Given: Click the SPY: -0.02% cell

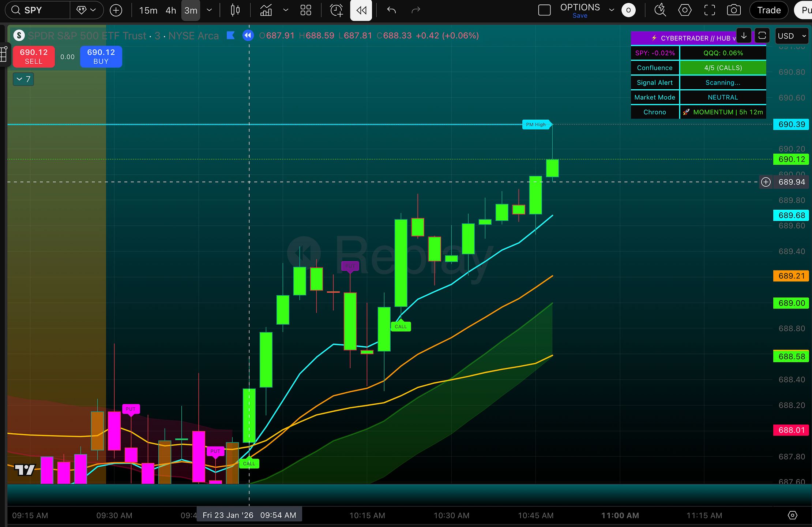Looking at the screenshot, I should [x=655, y=53].
